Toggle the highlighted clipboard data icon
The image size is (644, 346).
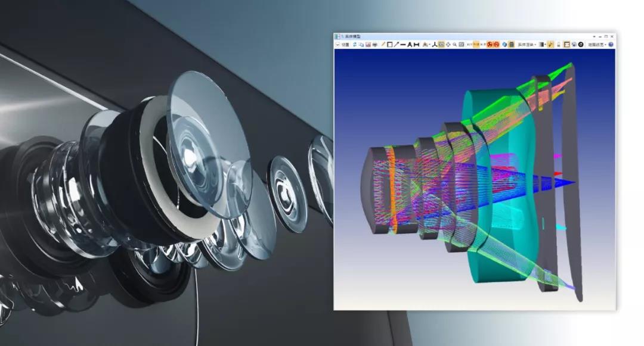512,44
